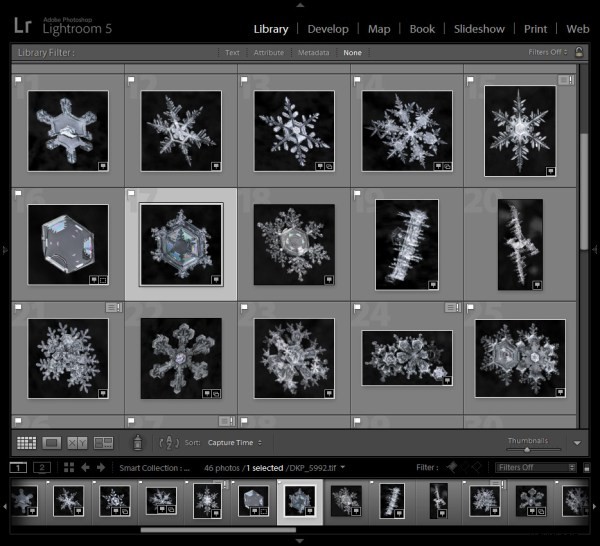Select None in the Library Filter bar
The height and width of the screenshot is (546, 600).
(x=352, y=53)
